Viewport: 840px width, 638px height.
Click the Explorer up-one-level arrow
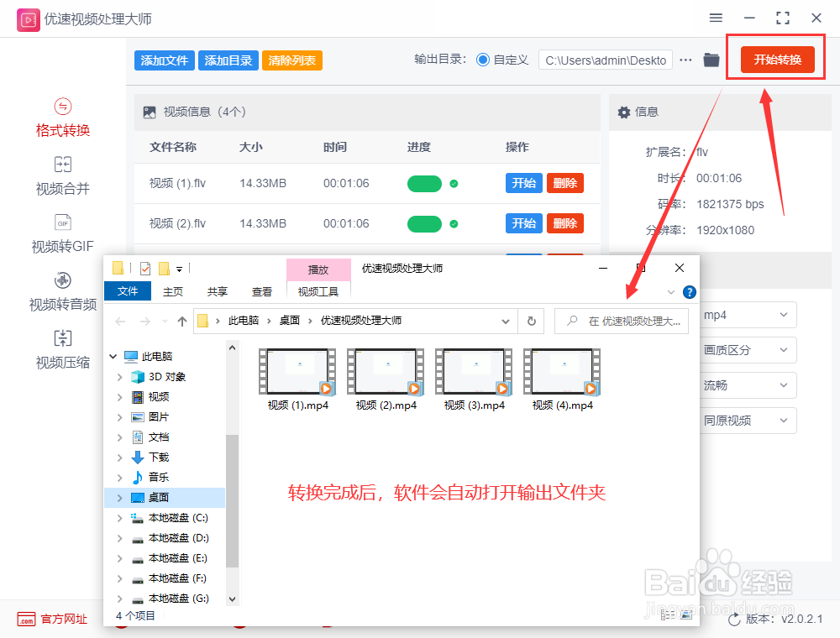point(182,322)
